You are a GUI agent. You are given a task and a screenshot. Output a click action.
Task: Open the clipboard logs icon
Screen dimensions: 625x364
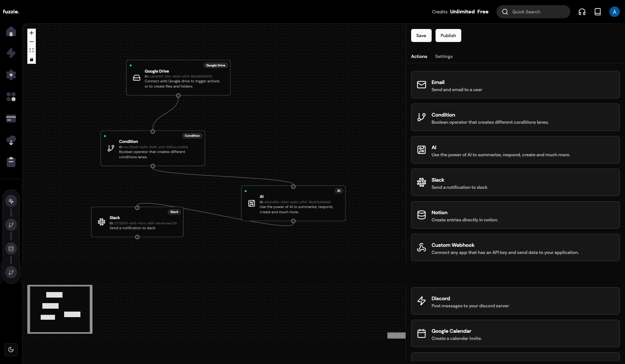coord(11,162)
